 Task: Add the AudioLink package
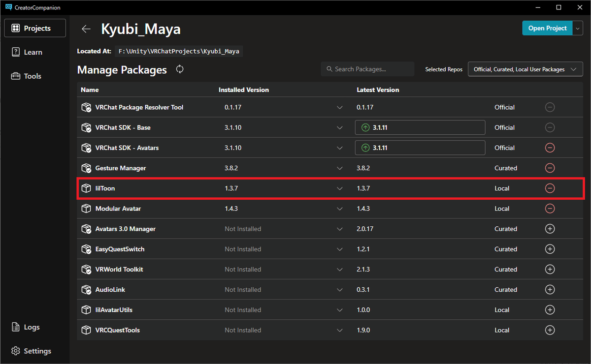pos(550,290)
